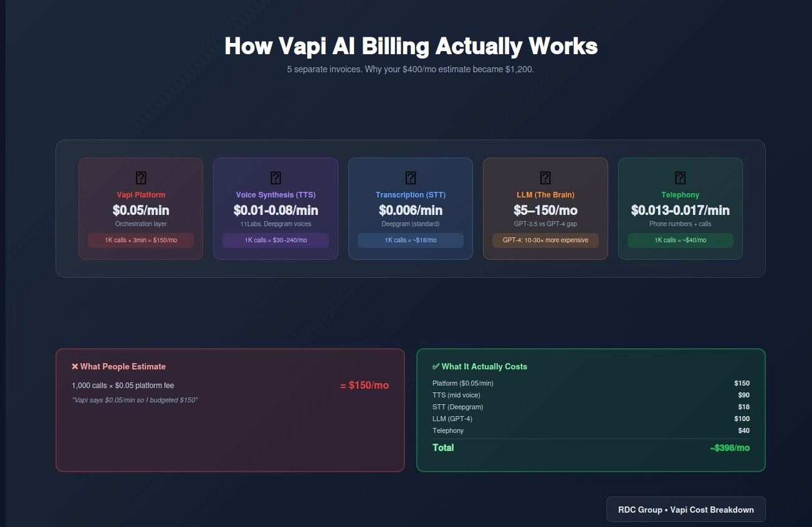Click the 'LLM (The Brain)' heading

tap(545, 195)
